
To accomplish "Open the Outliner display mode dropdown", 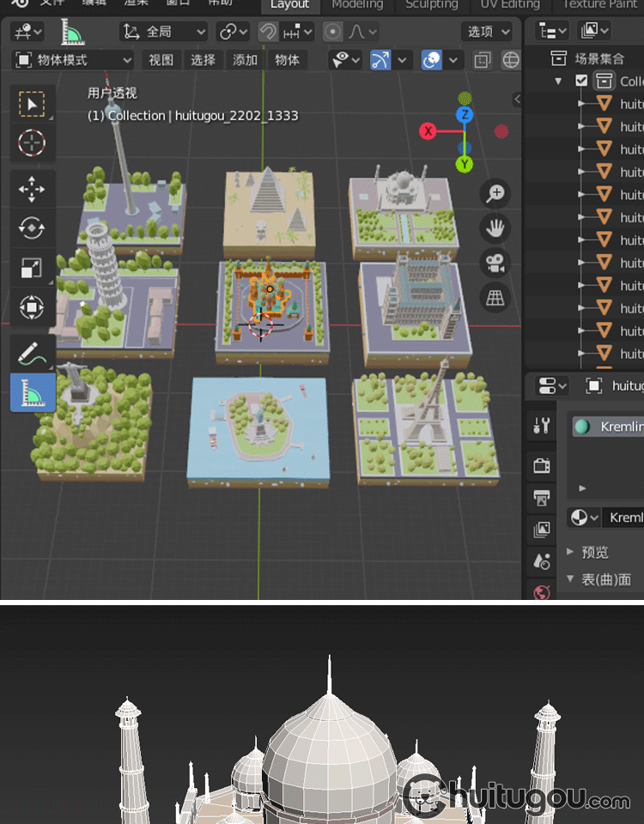I will [552, 31].
